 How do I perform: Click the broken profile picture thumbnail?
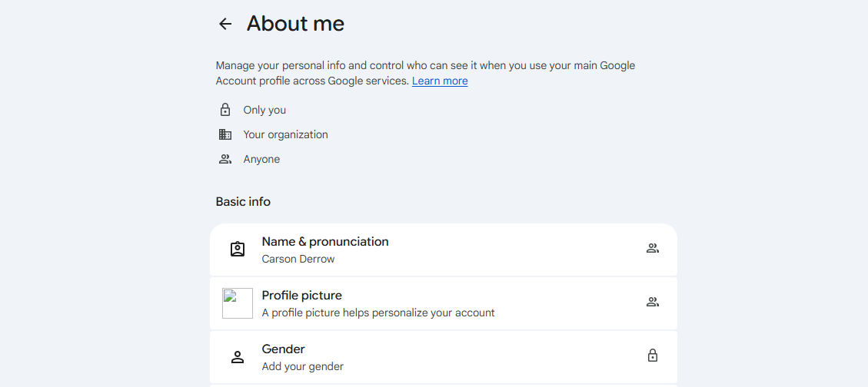click(238, 303)
